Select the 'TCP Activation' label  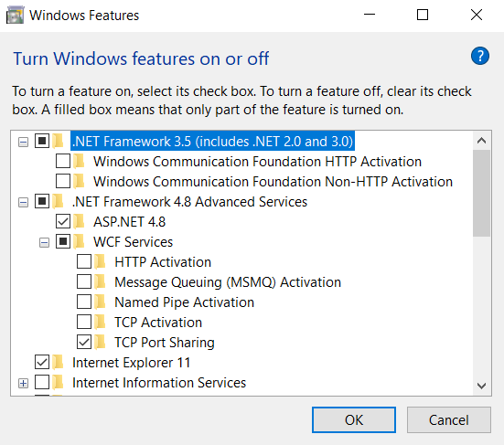(158, 323)
